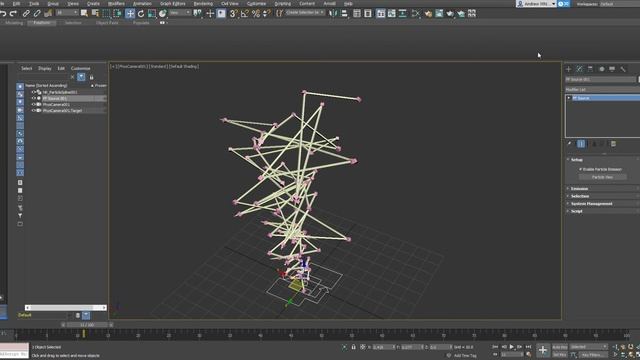
Task: Toggle visibility eye of first scene object
Action: point(34,92)
